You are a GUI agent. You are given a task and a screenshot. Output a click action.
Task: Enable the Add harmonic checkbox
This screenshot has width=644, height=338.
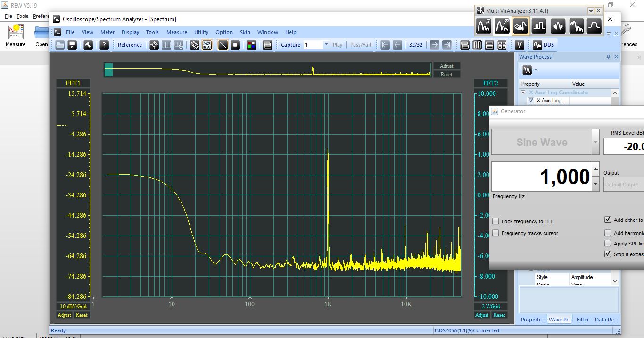tap(608, 233)
